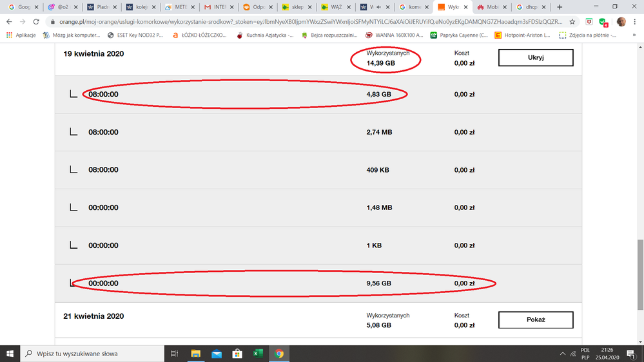This screenshot has height=362, width=644.
Task: Expand the hidden bookmarks chevron
Action: click(x=634, y=35)
